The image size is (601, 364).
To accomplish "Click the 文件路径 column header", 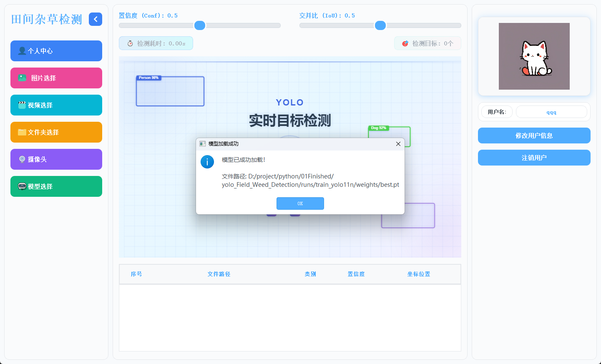I will click(x=219, y=274).
